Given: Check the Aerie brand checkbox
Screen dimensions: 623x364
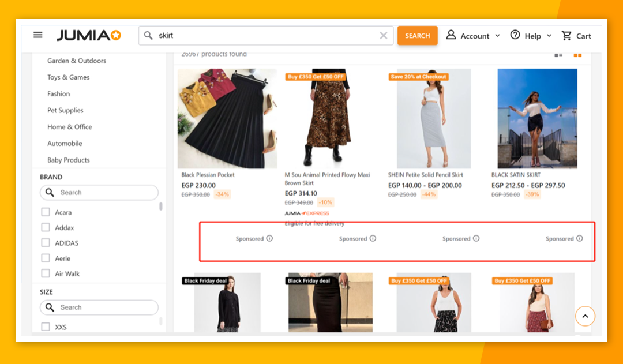Looking at the screenshot, I should tap(46, 258).
